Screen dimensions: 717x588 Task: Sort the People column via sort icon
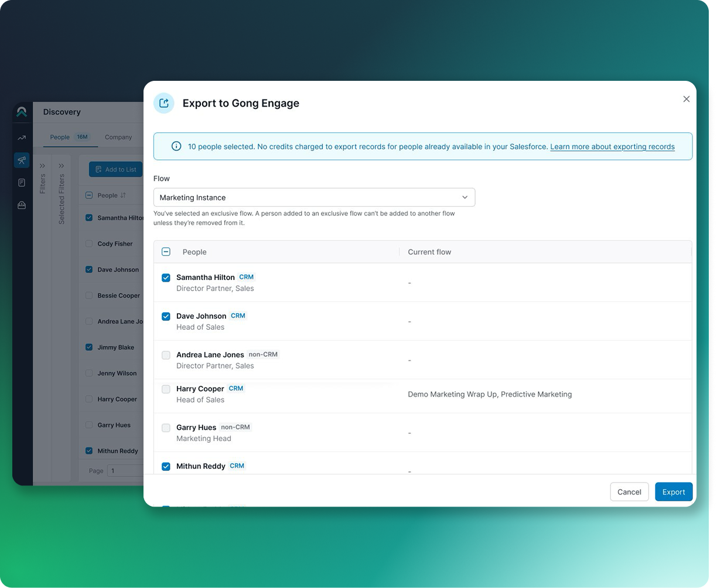point(123,196)
